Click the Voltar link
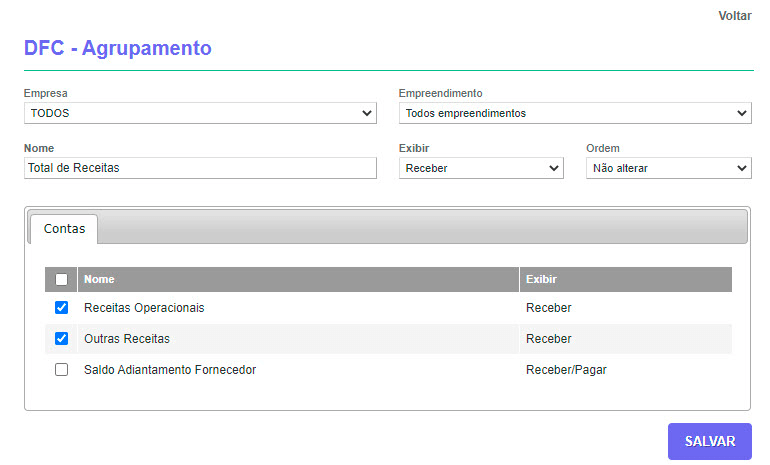The height and width of the screenshot is (465, 770). [734, 16]
